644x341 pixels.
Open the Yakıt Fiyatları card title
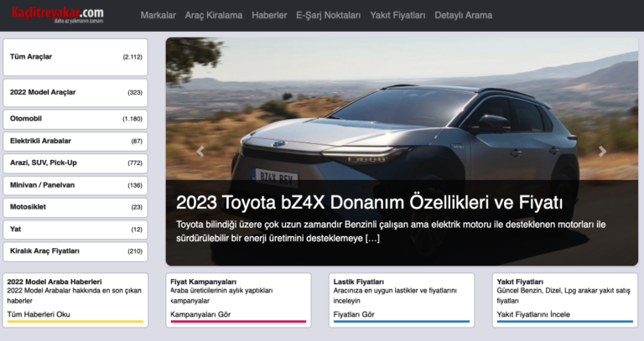pos(520,282)
